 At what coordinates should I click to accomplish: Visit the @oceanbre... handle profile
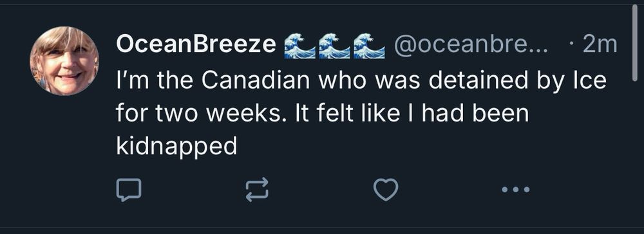471,44
